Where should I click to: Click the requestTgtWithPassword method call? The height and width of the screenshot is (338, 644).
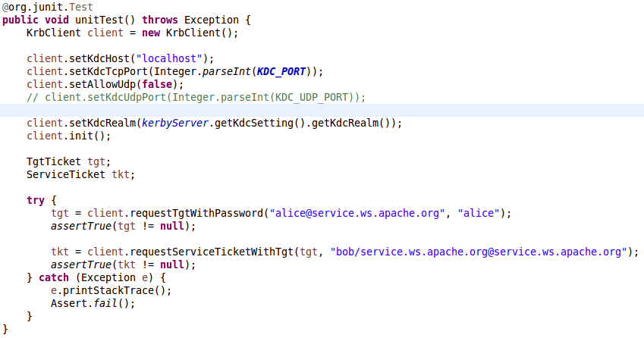pyautogui.click(x=196, y=213)
